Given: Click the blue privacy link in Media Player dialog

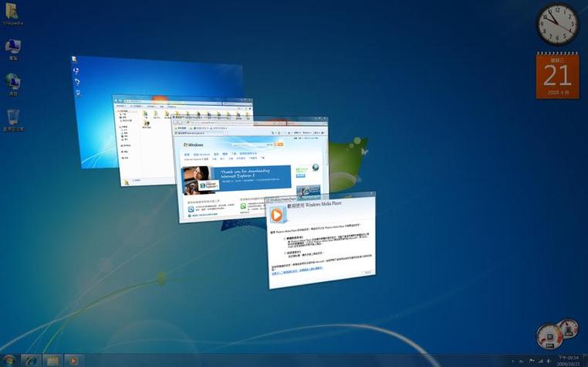Looking at the screenshot, I should coord(297,271).
